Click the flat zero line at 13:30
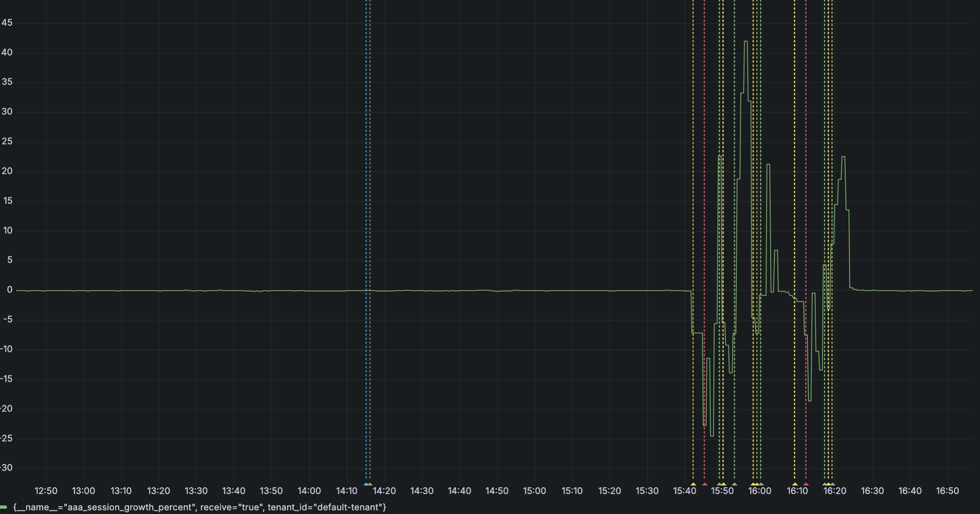The height and width of the screenshot is (514, 980). [196, 290]
